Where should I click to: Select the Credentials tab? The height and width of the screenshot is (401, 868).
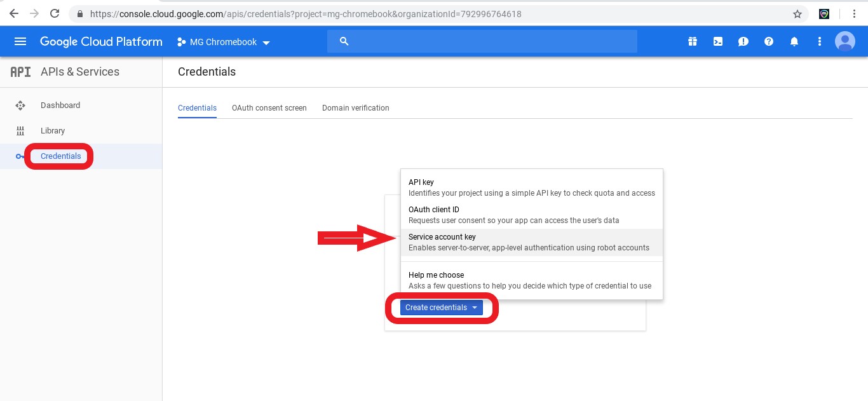[197, 108]
